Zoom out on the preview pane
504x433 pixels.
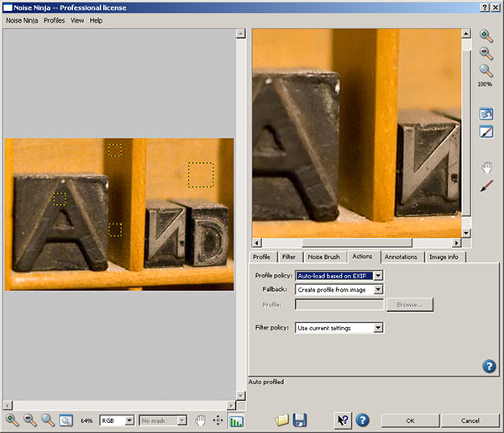[486, 52]
